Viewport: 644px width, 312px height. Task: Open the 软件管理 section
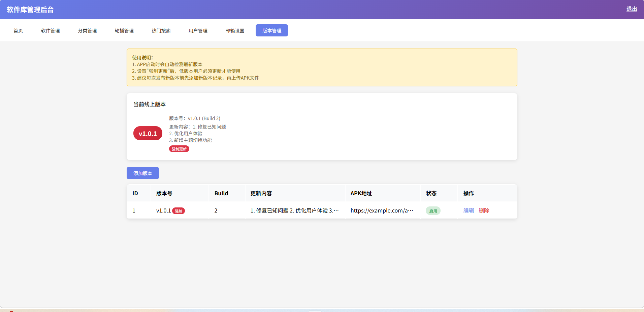[x=50, y=30]
